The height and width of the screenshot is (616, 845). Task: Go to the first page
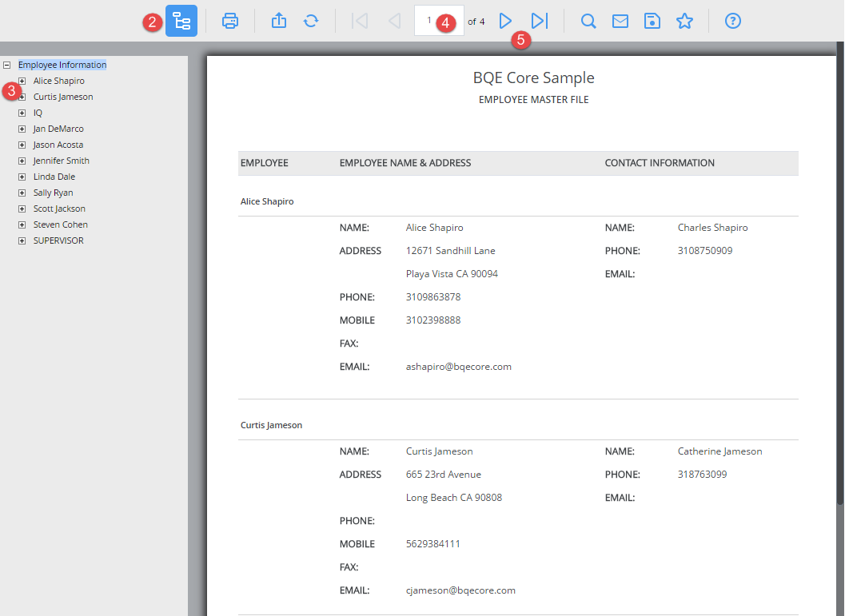[360, 21]
